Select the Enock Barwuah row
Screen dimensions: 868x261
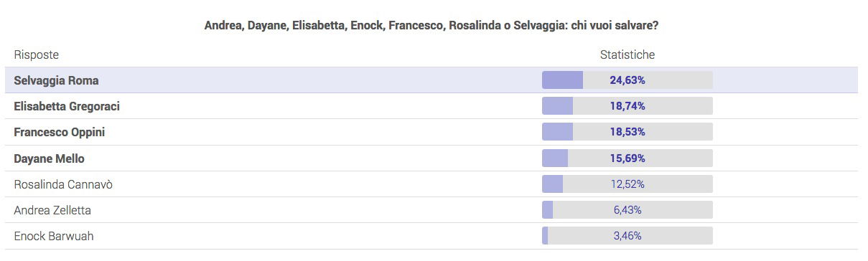431,236
